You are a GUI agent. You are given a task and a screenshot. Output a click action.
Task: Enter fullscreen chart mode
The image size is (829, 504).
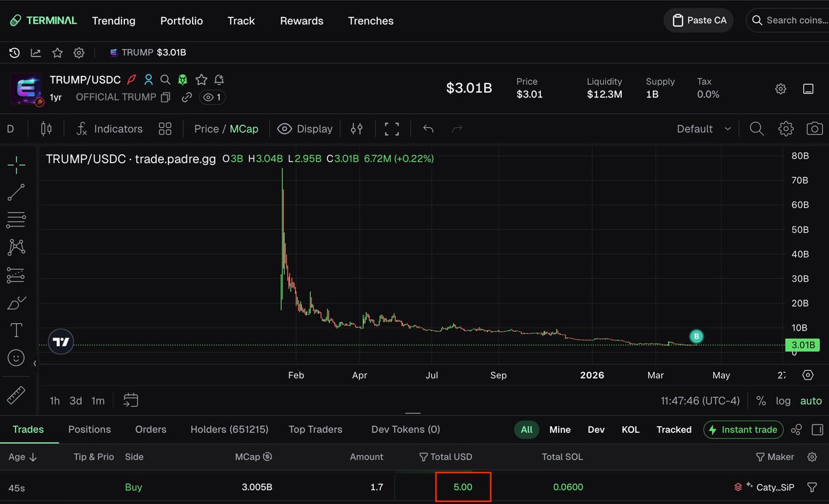coord(392,128)
